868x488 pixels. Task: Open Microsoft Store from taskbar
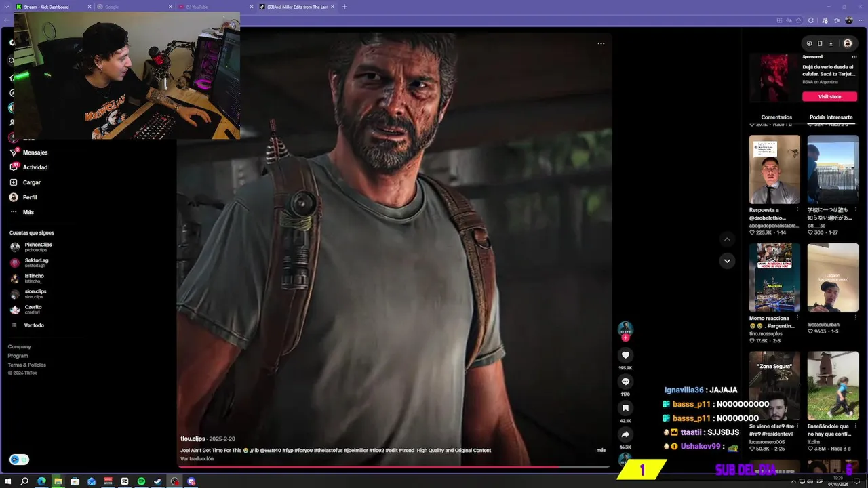[75, 481]
